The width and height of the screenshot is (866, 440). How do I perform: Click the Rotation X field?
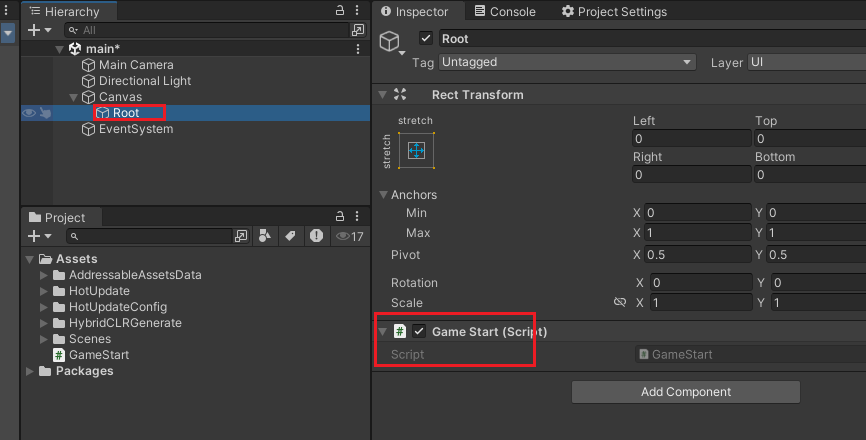tap(701, 283)
